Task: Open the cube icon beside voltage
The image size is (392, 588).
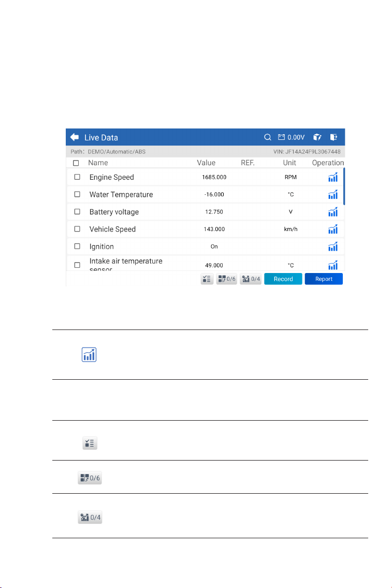Action: [317, 137]
